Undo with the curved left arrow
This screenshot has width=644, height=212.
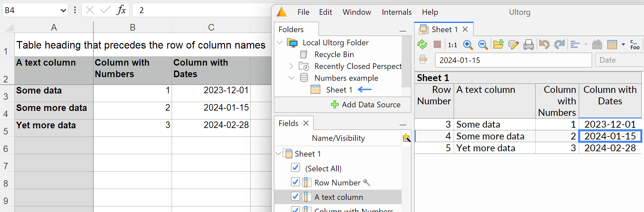(544, 44)
